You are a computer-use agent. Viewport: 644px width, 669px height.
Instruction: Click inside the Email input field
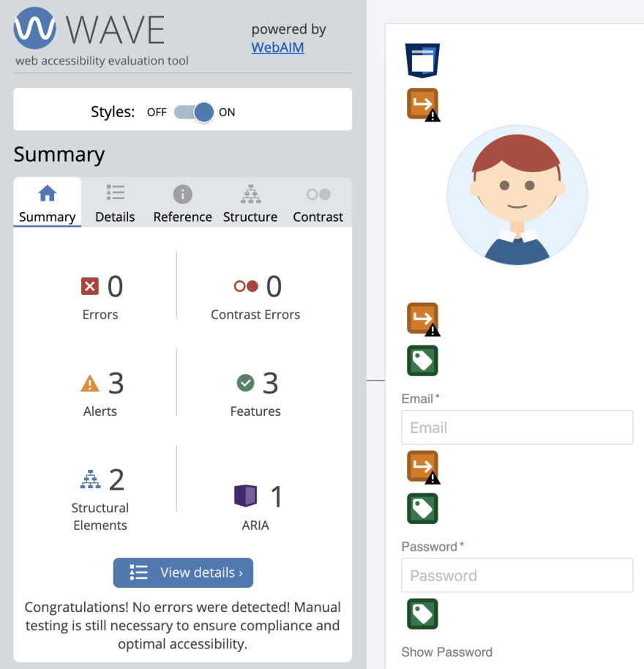[517, 427]
